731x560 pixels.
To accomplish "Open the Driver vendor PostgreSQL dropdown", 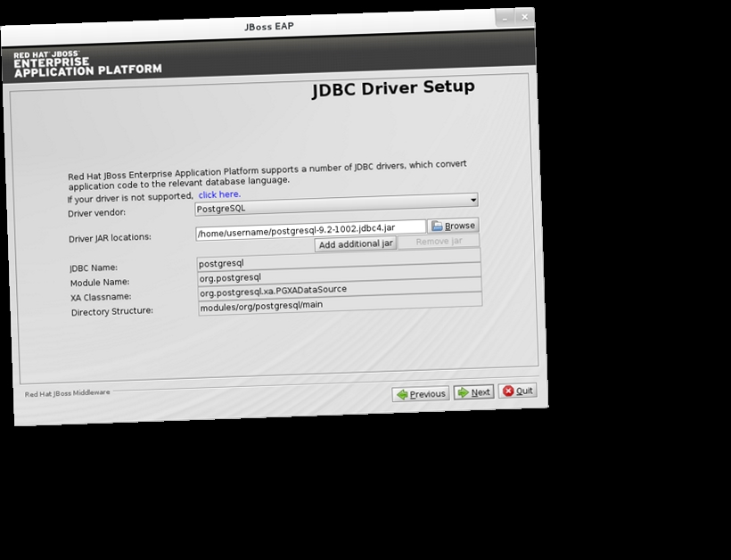I will (x=336, y=204).
